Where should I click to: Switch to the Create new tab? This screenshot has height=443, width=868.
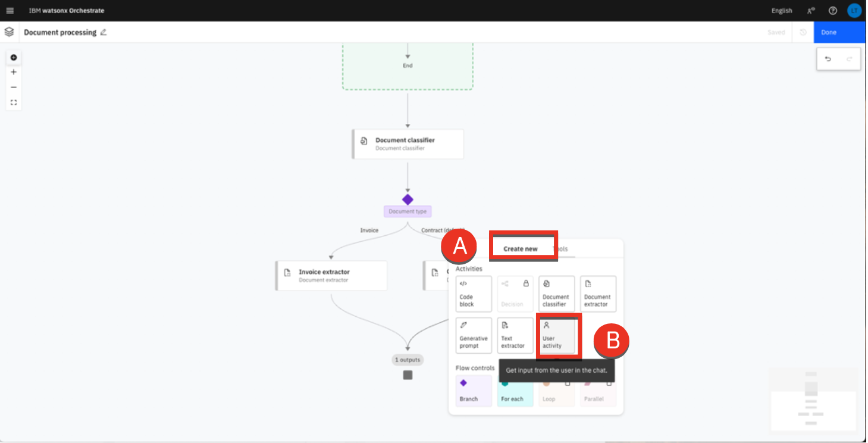pyautogui.click(x=521, y=249)
